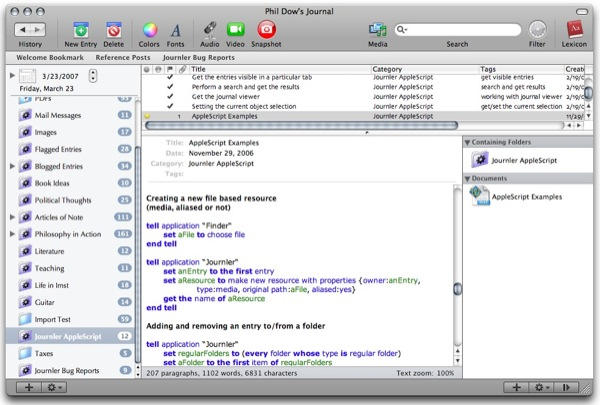Open the Journler Bug Reports bookmark
The image size is (600, 405).
tap(199, 57)
